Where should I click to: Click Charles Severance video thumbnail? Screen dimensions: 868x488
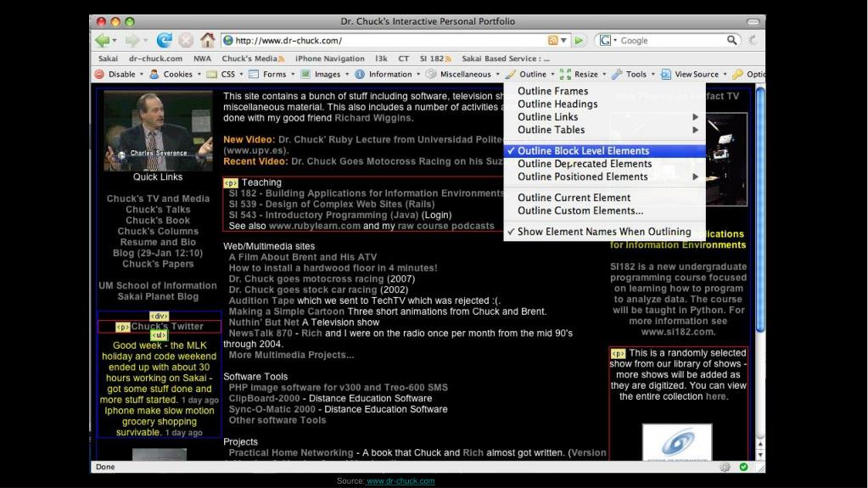(158, 131)
